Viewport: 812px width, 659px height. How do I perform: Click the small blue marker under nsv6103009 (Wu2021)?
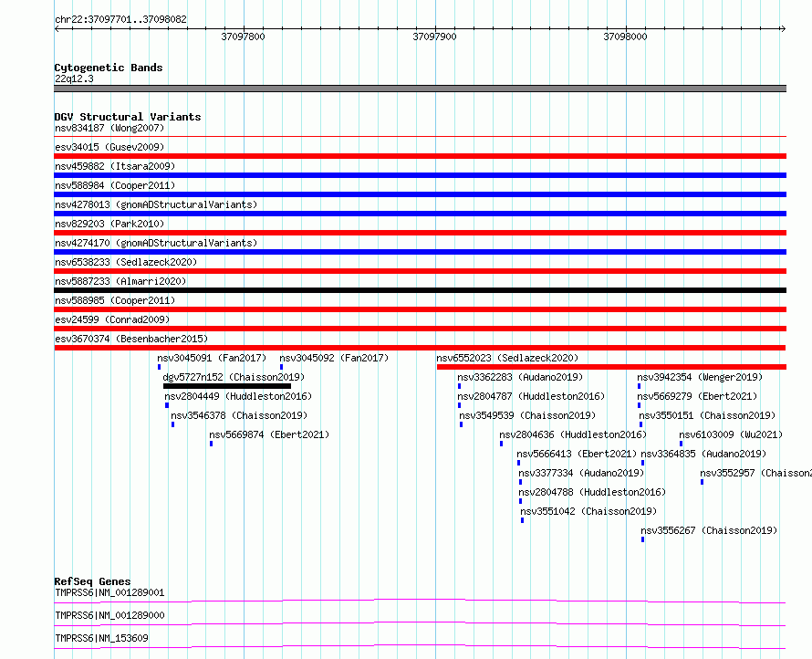click(681, 444)
